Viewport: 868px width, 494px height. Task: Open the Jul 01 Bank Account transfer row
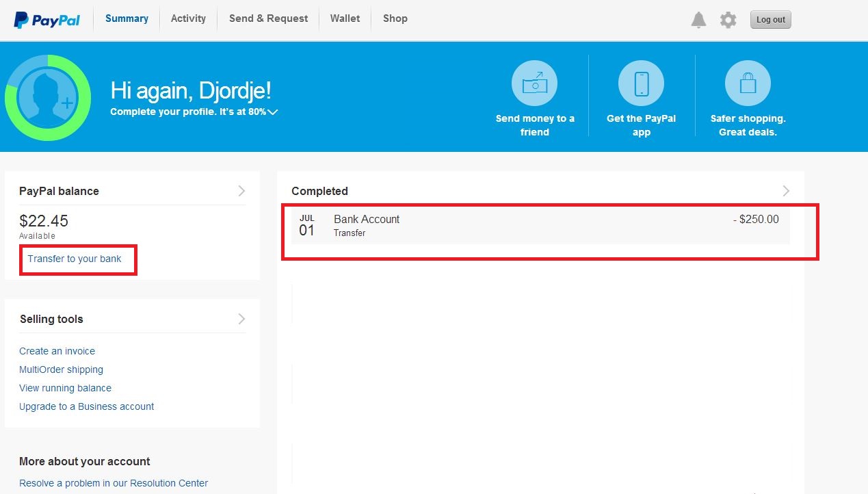coord(540,226)
